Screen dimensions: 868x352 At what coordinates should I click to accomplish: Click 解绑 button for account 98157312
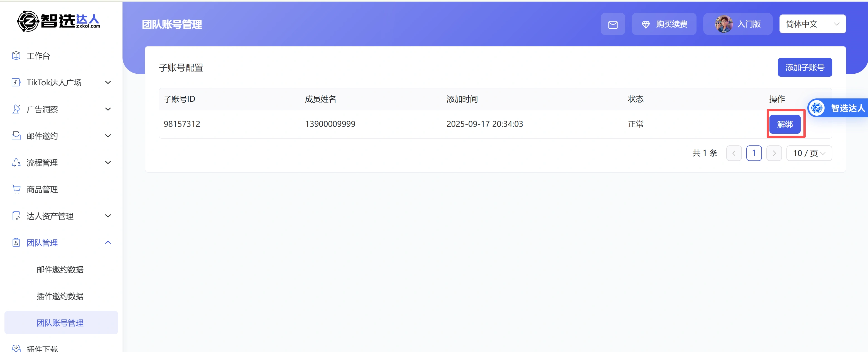[x=784, y=124]
